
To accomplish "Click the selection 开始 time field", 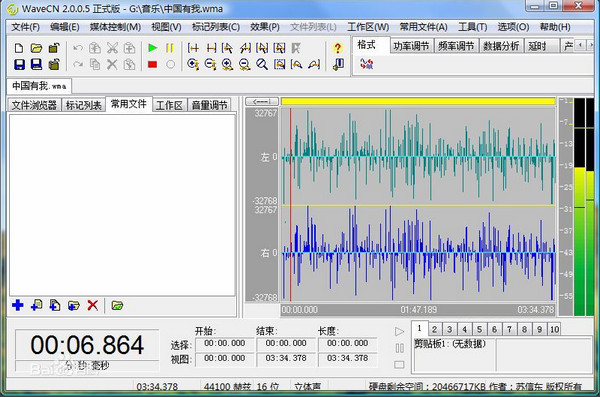I will tap(225, 343).
